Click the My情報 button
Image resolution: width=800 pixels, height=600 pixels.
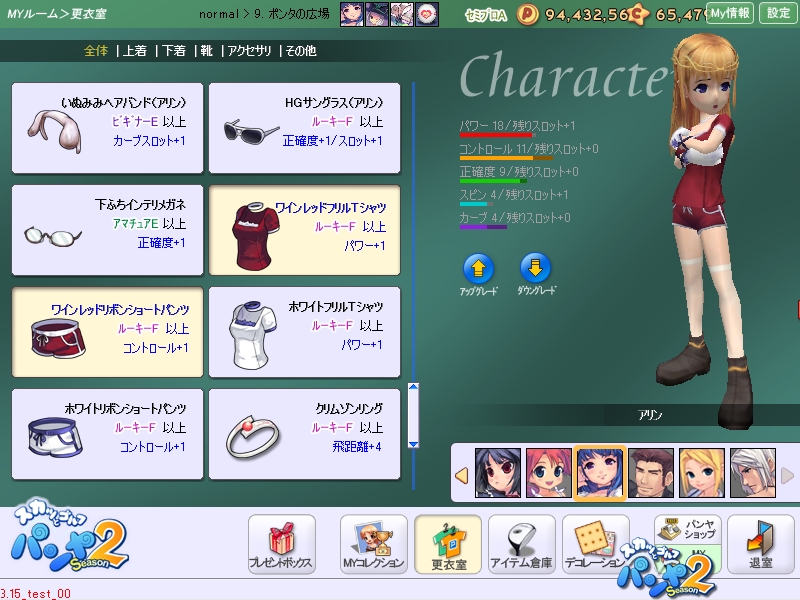tap(729, 13)
